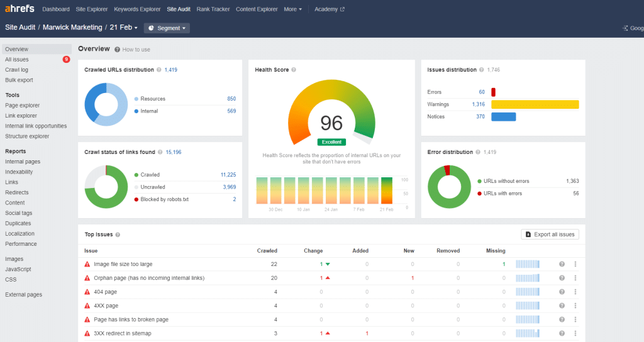
Task: Click info icon beside Top Issues heading
Action: pyautogui.click(x=118, y=235)
